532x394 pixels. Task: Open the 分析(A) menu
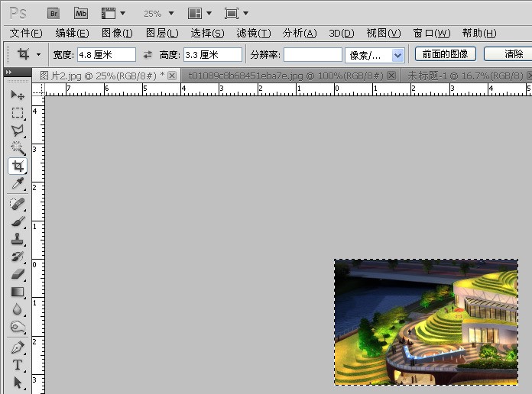click(x=300, y=34)
